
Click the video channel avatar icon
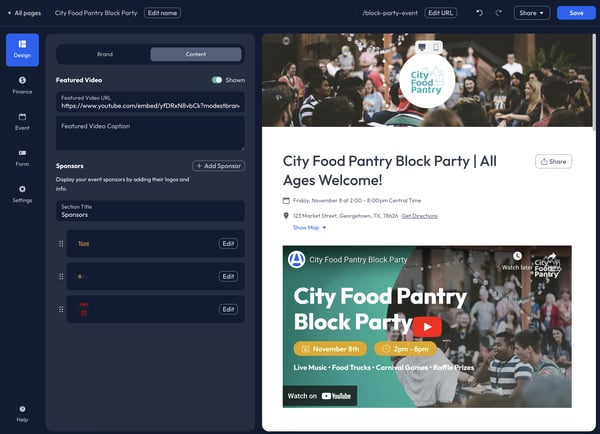[x=296, y=259]
